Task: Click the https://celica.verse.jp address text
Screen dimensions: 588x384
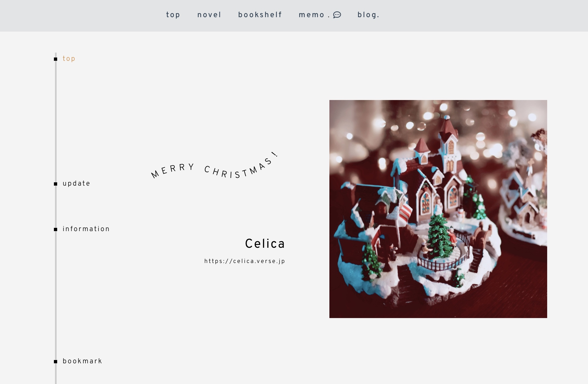Action: click(x=245, y=261)
